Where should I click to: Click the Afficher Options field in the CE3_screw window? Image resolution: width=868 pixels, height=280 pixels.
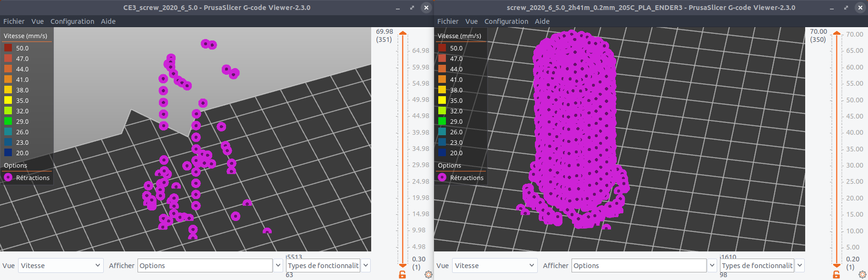point(206,266)
